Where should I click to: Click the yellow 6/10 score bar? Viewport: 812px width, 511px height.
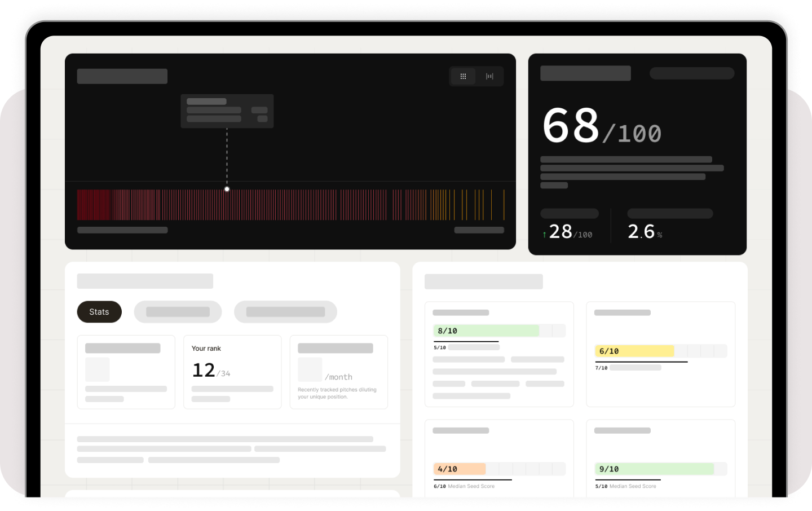point(634,351)
